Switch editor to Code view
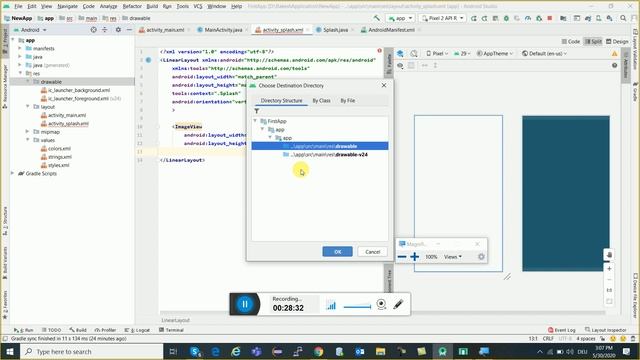This screenshot has width=640, height=360. pyautogui.click(x=571, y=42)
